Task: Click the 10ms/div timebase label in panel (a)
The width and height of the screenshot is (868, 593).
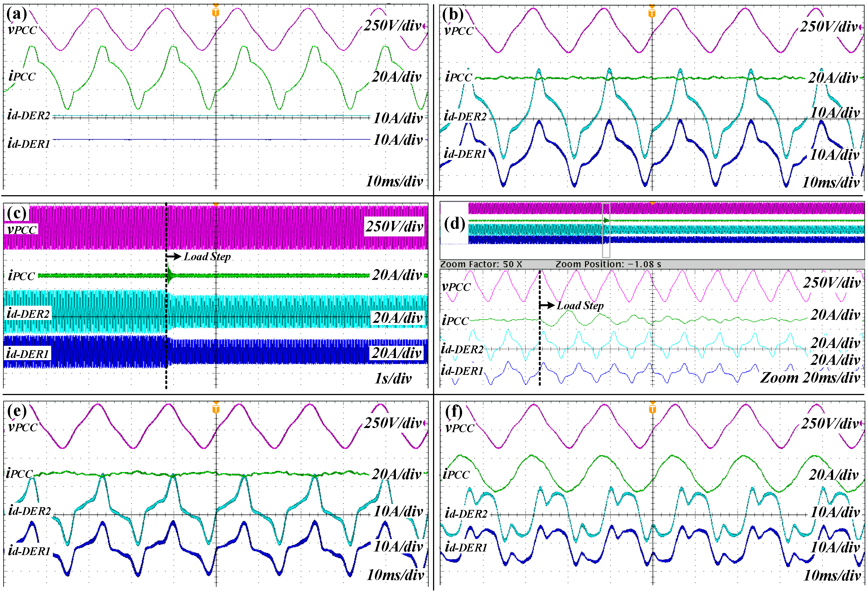Action: (394, 182)
